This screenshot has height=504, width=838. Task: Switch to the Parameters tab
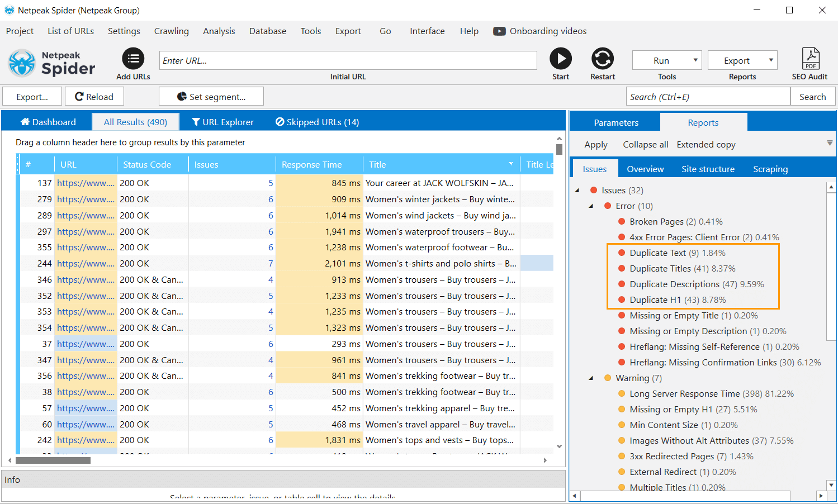coord(616,123)
